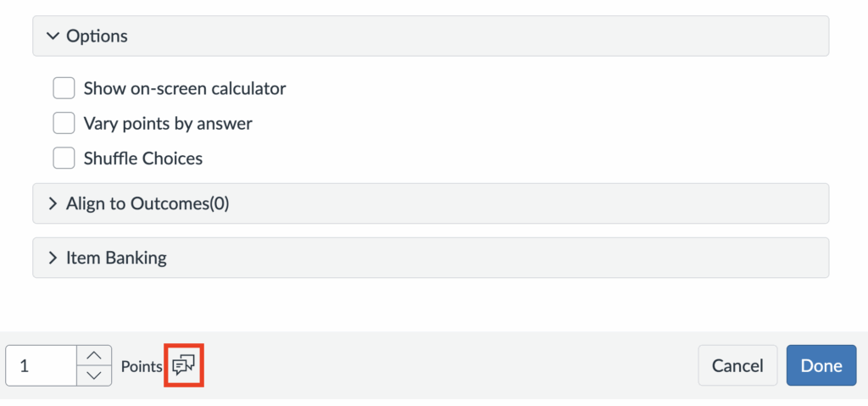868x406 pixels.
Task: Click the points increment up arrow
Action: [x=94, y=355]
